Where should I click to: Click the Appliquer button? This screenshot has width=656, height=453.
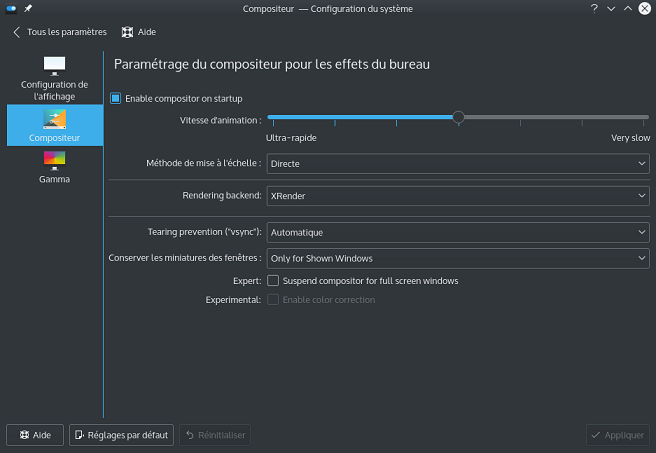tap(618, 435)
